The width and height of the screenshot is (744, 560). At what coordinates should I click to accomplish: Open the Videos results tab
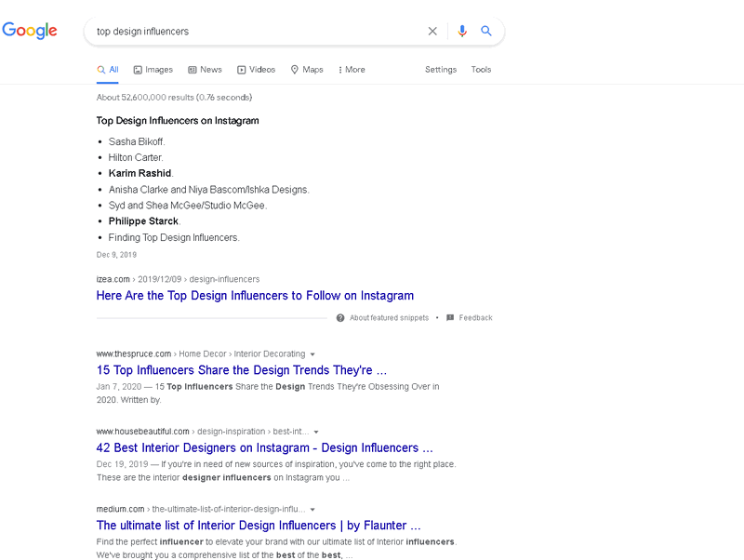click(256, 70)
